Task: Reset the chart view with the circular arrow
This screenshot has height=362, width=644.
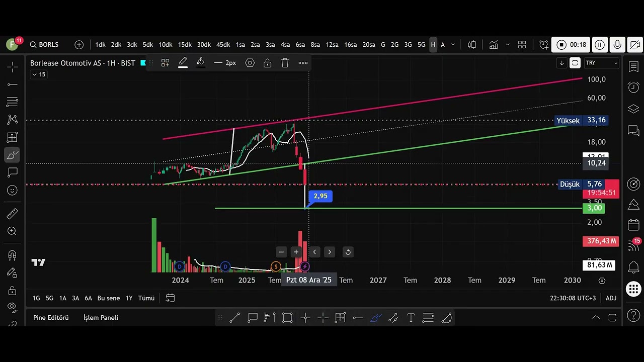Action: tap(348, 252)
